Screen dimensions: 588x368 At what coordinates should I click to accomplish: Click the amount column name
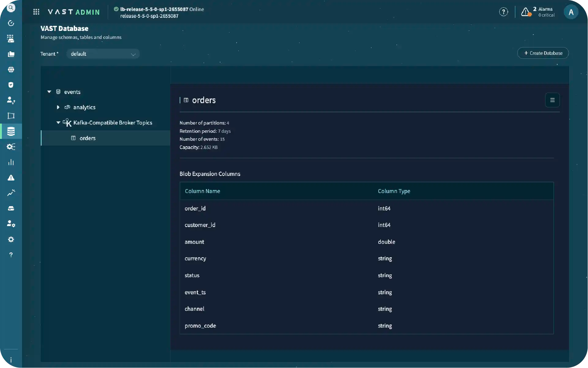(194, 242)
